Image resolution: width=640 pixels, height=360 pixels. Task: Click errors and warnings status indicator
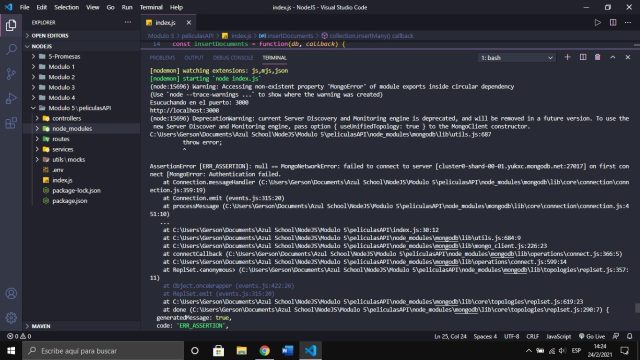coord(19,336)
